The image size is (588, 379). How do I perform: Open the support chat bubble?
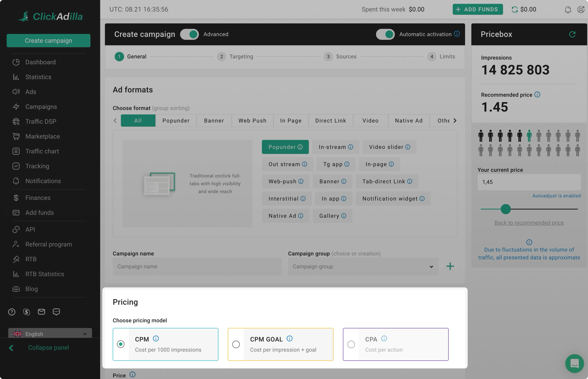[x=574, y=364]
